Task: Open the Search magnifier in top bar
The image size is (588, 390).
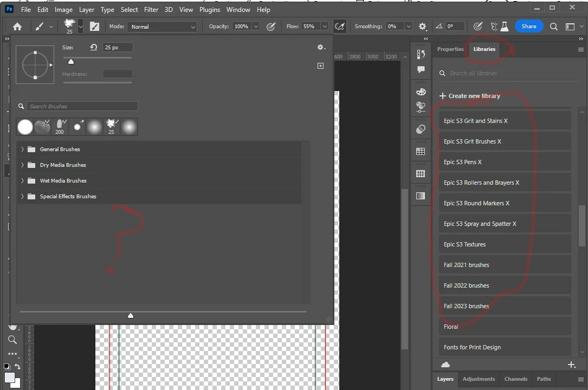Action: [553, 27]
